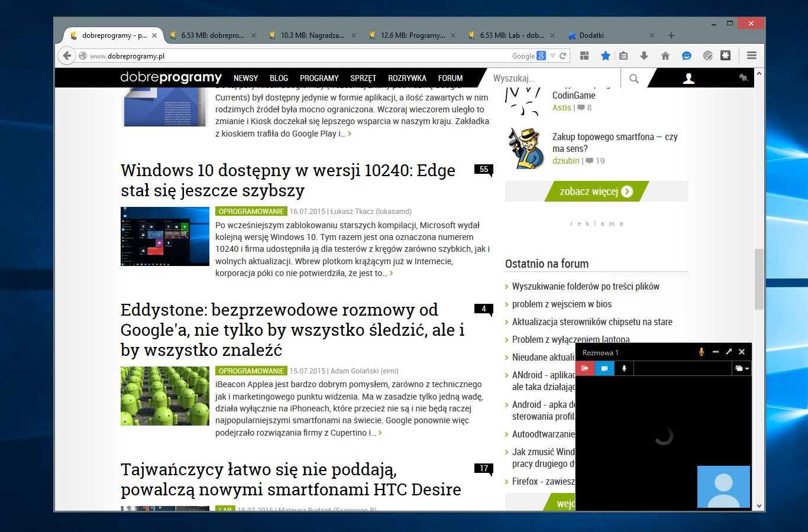Focus the Wyszukaj search field

pos(554,78)
